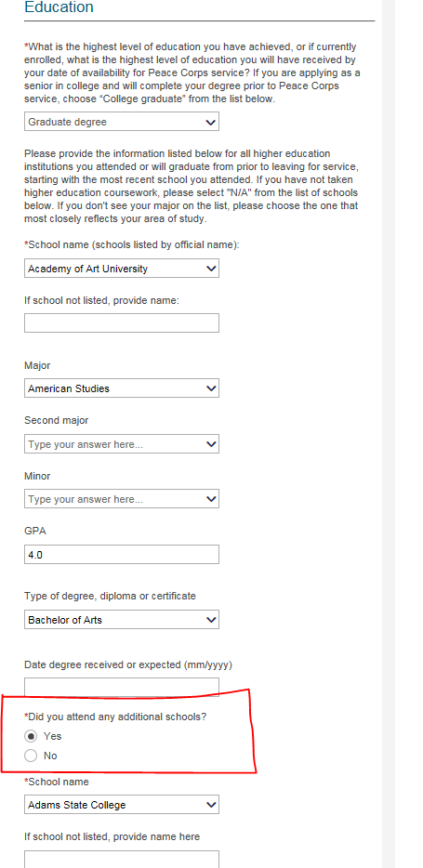Select Yes for attending additional schools

[31, 736]
